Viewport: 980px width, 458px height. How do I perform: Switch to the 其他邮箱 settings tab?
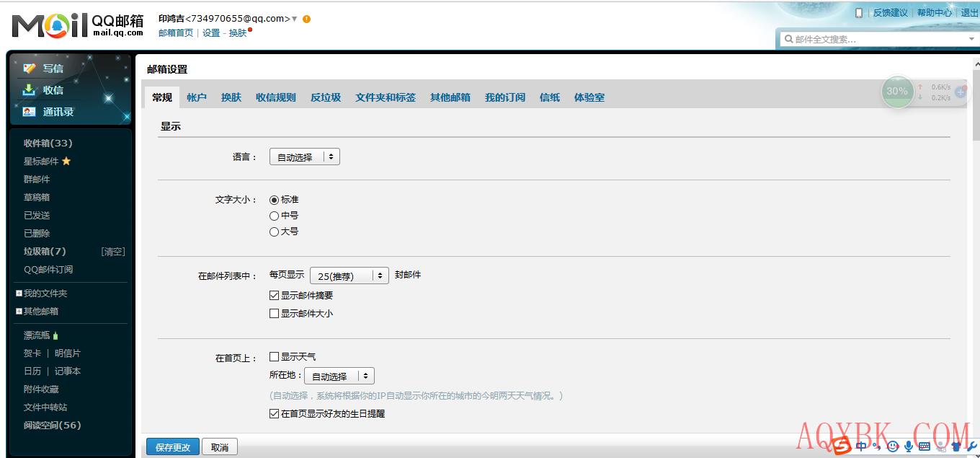[450, 97]
